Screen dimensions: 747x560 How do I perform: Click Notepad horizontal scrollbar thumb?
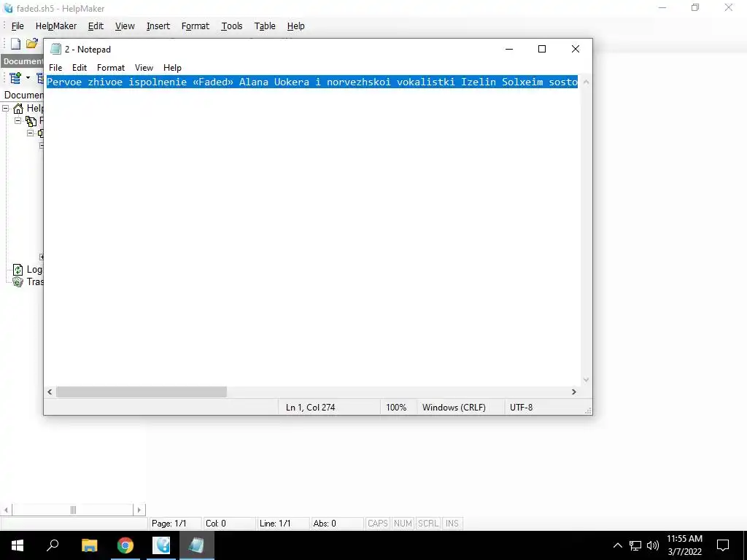(142, 392)
